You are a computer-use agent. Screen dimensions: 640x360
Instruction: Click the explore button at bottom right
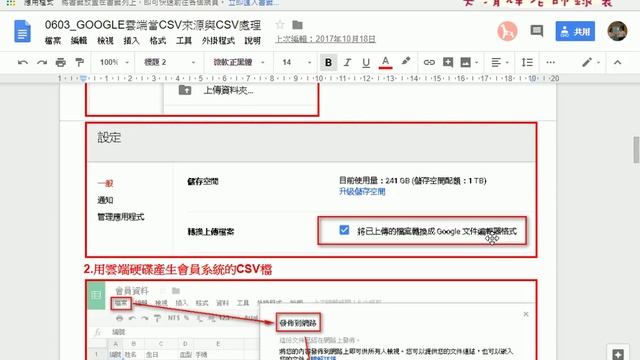point(618,353)
